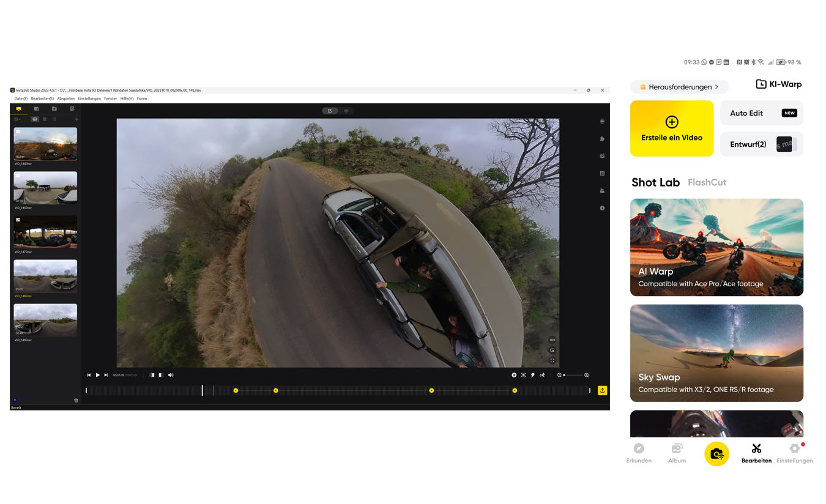Jump to next frame in player
The width and height of the screenshot is (826, 504).
point(106,375)
